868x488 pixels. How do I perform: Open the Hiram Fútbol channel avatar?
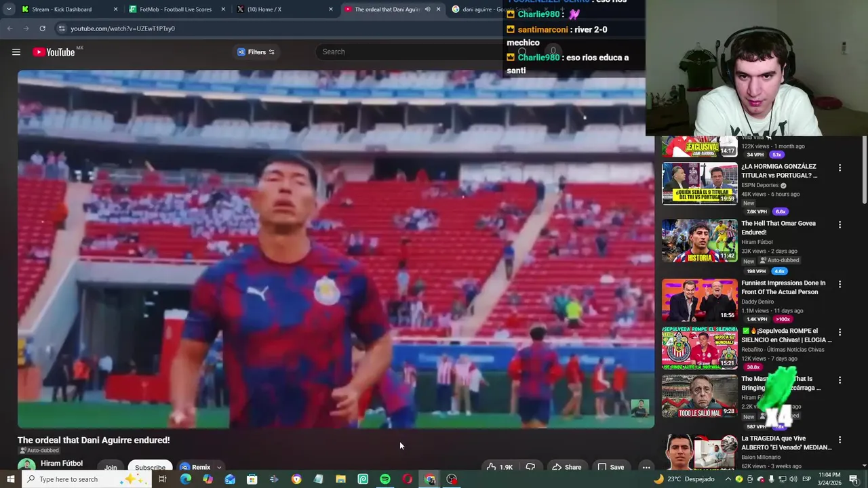(26, 466)
